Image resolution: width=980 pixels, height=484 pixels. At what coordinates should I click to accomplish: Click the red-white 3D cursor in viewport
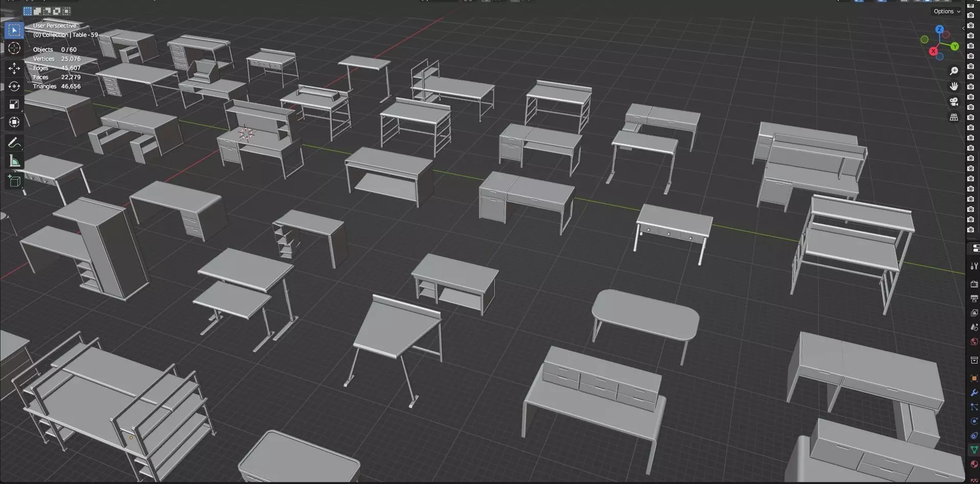246,134
